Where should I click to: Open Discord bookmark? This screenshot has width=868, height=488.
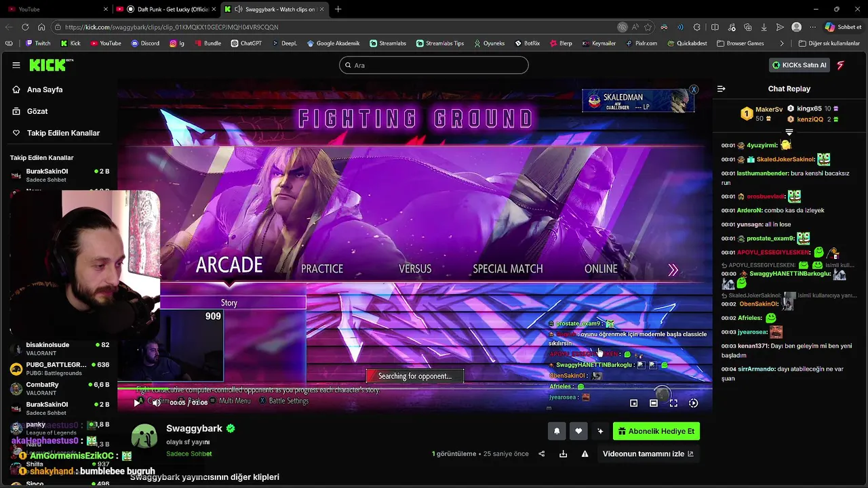click(145, 43)
